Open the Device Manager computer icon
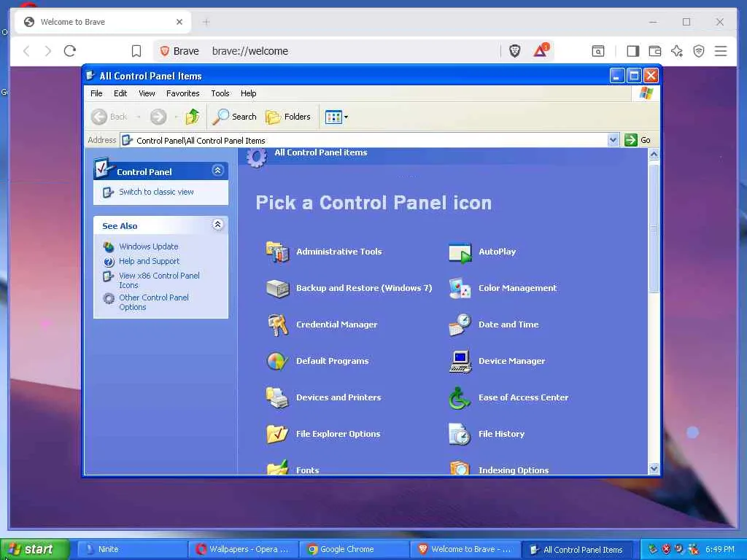 click(x=460, y=361)
